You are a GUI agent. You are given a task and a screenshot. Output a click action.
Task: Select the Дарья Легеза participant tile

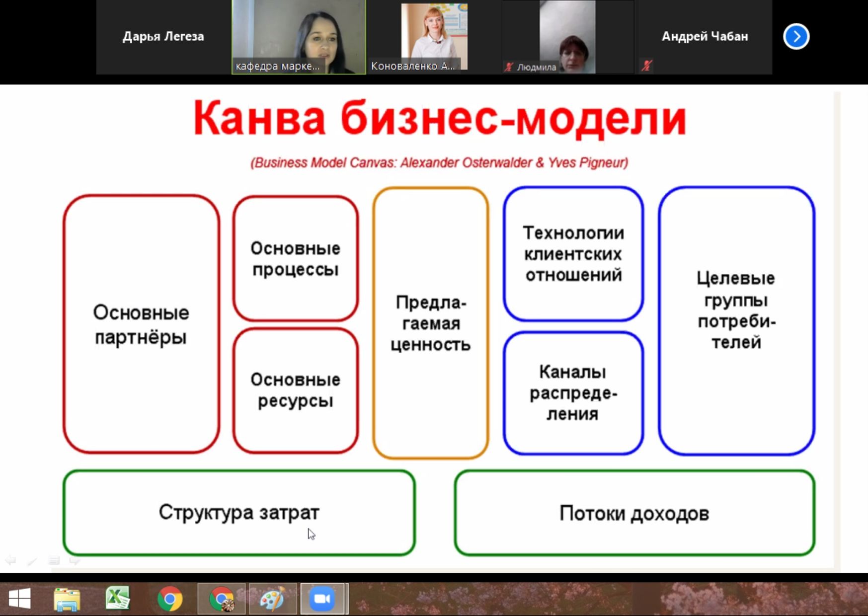[163, 37]
